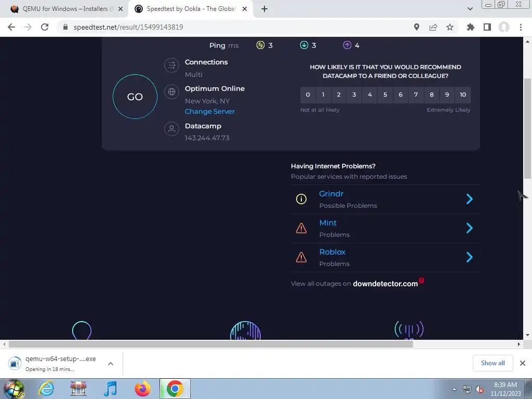View site information lock icon

coord(65,27)
